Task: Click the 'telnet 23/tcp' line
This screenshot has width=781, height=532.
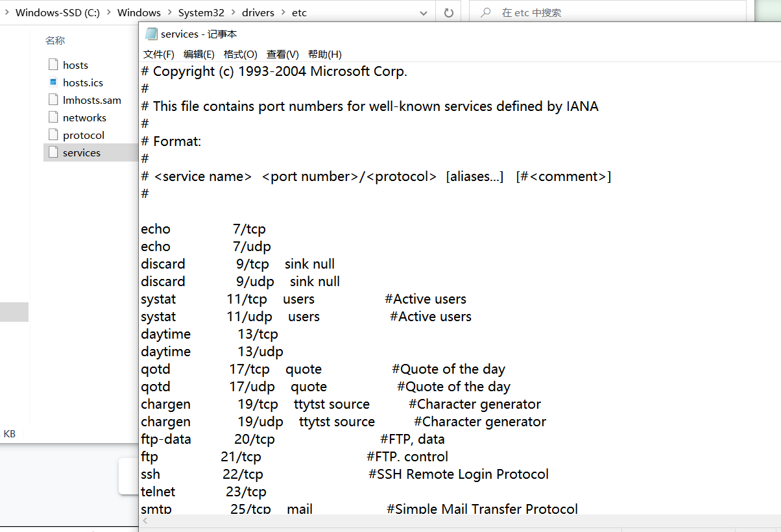Action: pyautogui.click(x=204, y=492)
